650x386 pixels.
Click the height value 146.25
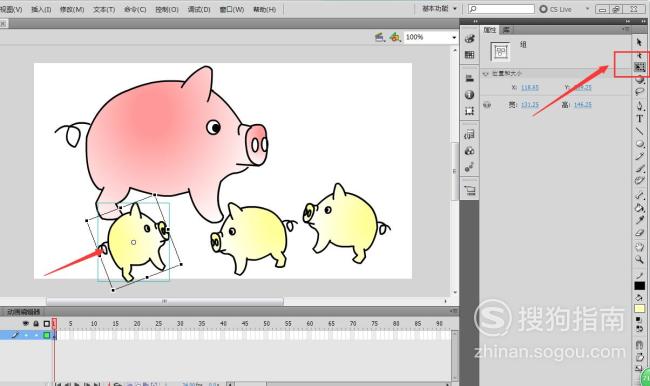pos(582,105)
